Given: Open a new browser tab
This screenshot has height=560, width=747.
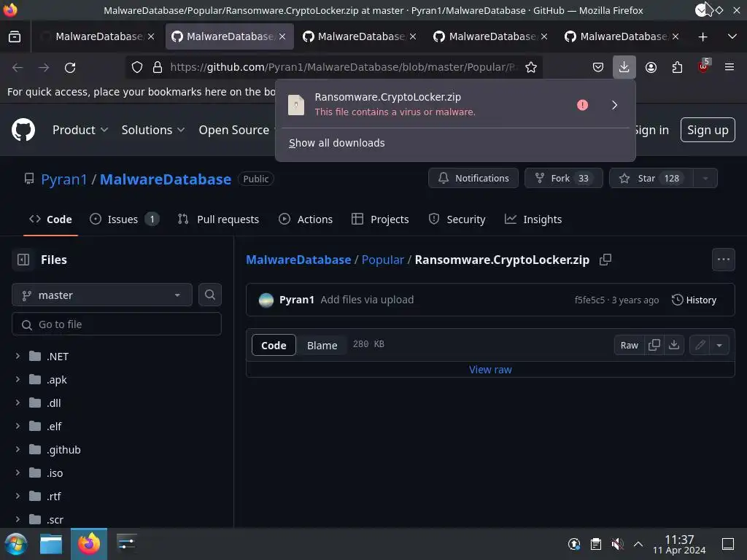Looking at the screenshot, I should (x=703, y=36).
